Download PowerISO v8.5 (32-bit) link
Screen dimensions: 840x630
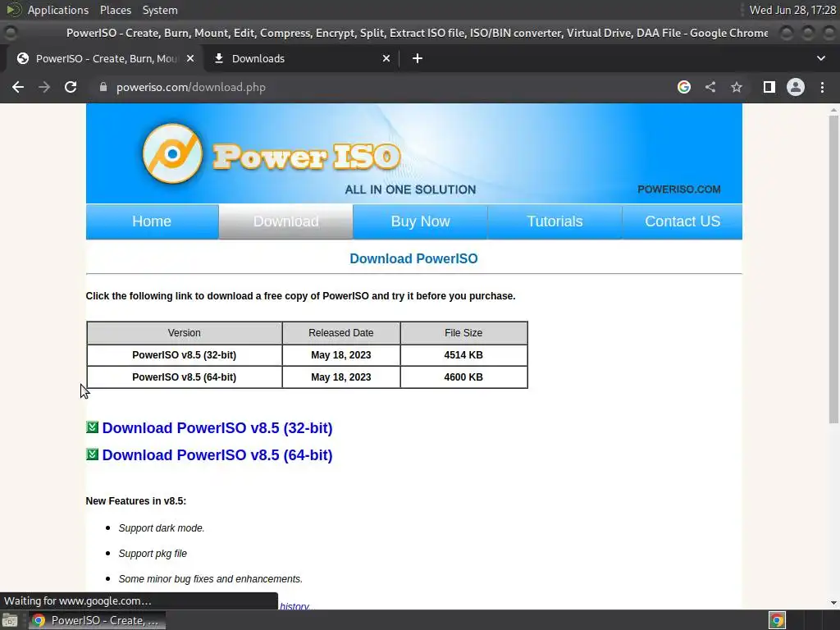coord(217,428)
